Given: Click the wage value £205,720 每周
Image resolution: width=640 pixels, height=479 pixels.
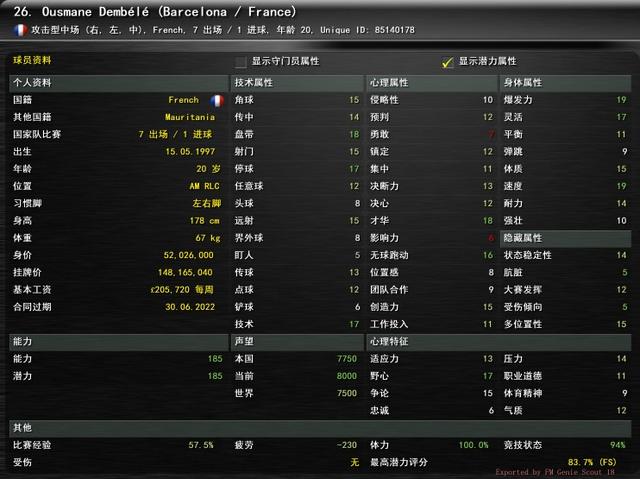Looking at the screenshot, I should click(182, 290).
